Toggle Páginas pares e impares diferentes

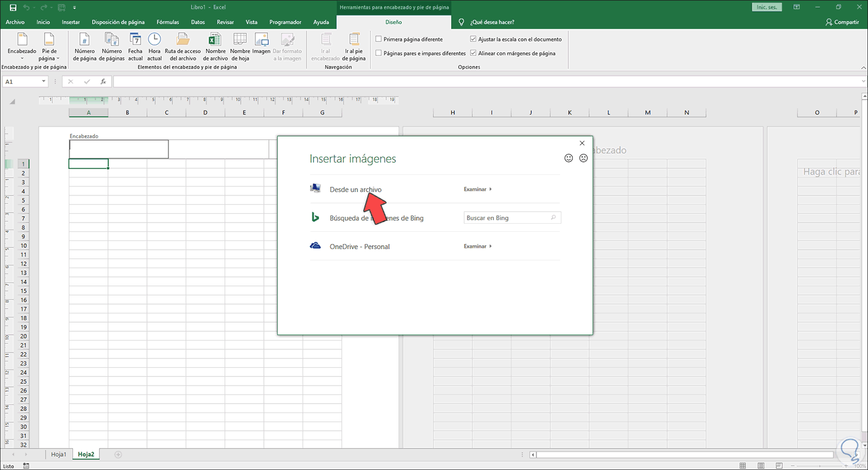[378, 53]
